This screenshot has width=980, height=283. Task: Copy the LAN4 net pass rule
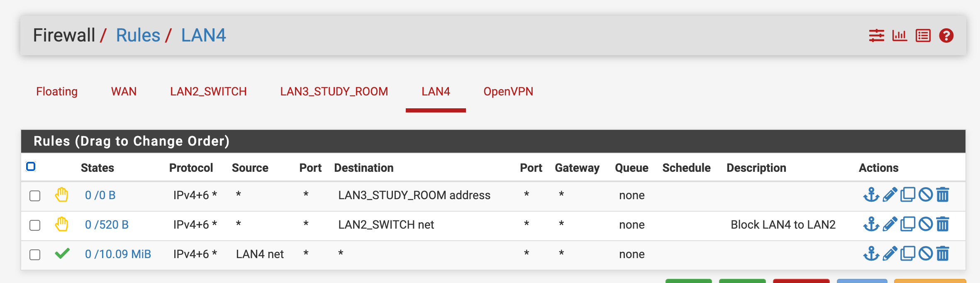point(908,254)
